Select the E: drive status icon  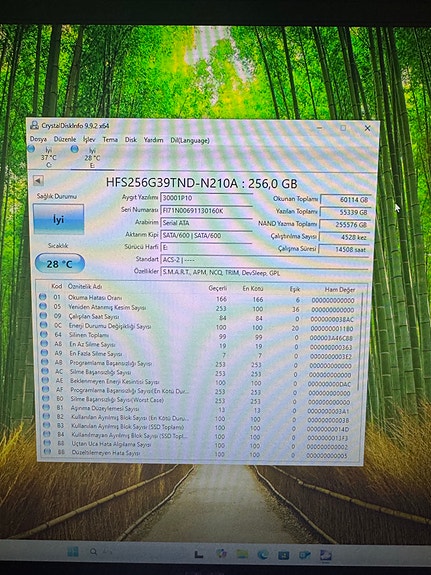[x=75, y=149]
